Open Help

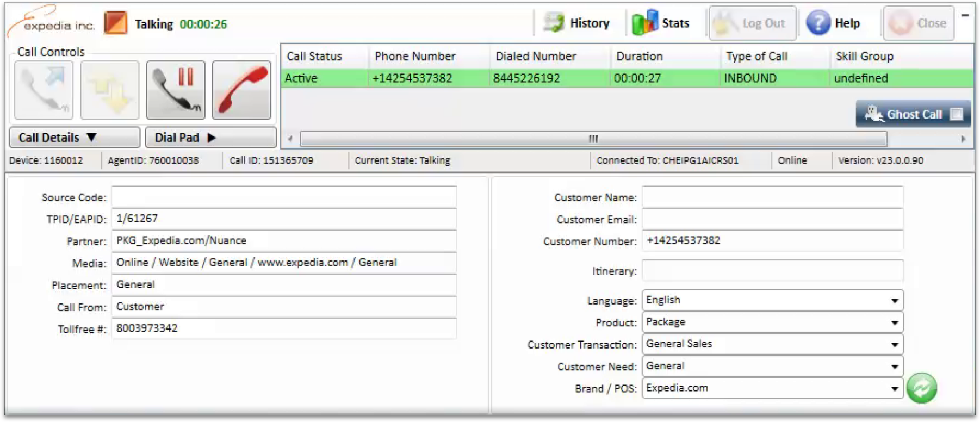[833, 23]
